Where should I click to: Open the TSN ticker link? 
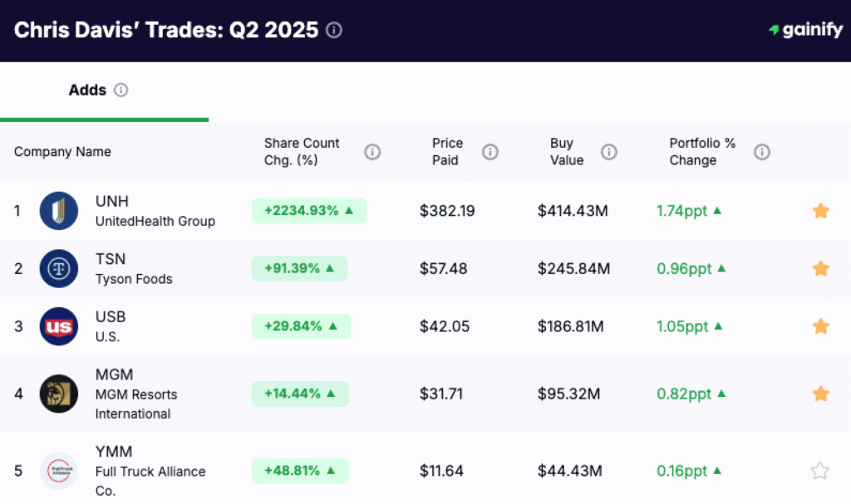(111, 259)
